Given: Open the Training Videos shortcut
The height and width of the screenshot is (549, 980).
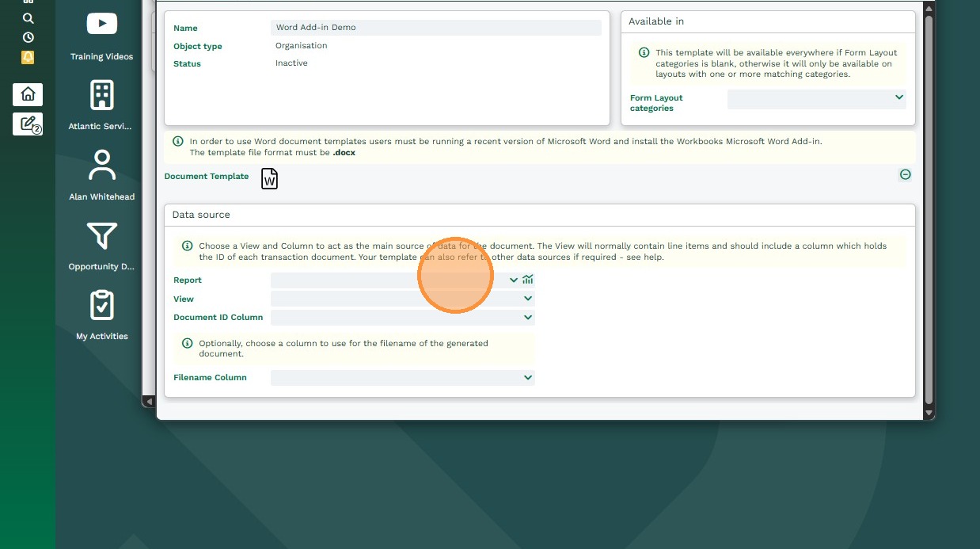Looking at the screenshot, I should click(102, 36).
